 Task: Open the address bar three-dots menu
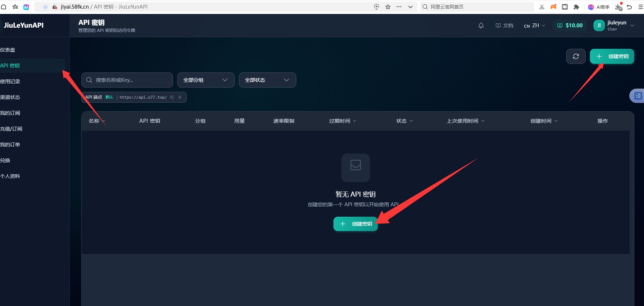point(399,7)
